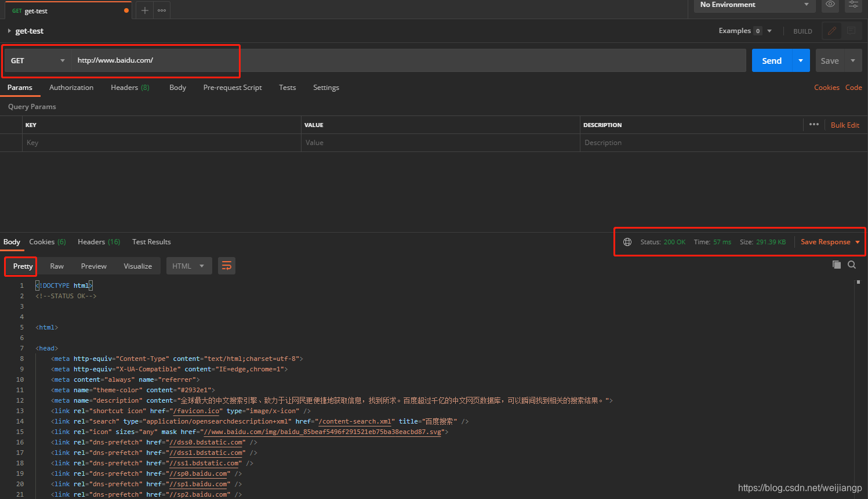Switch to the Authorization tab
This screenshot has height=499, width=868.
71,88
